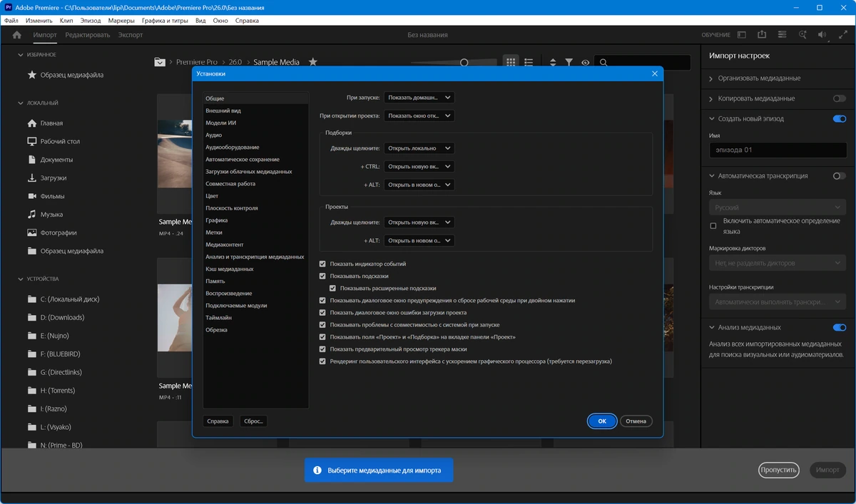Open Подборки + CTRL dropdown

click(419, 167)
